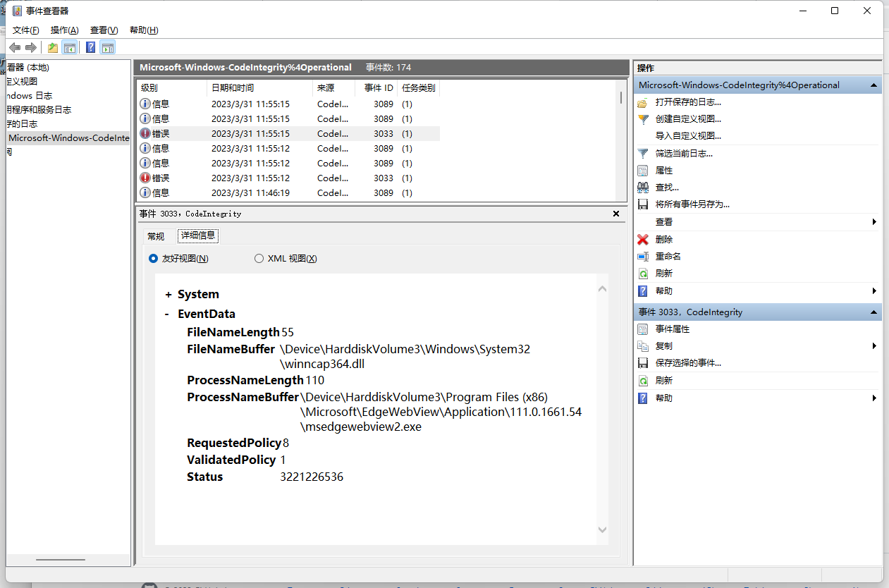The height and width of the screenshot is (588, 889).
Task: Click the Up one level folder icon
Action: click(52, 47)
